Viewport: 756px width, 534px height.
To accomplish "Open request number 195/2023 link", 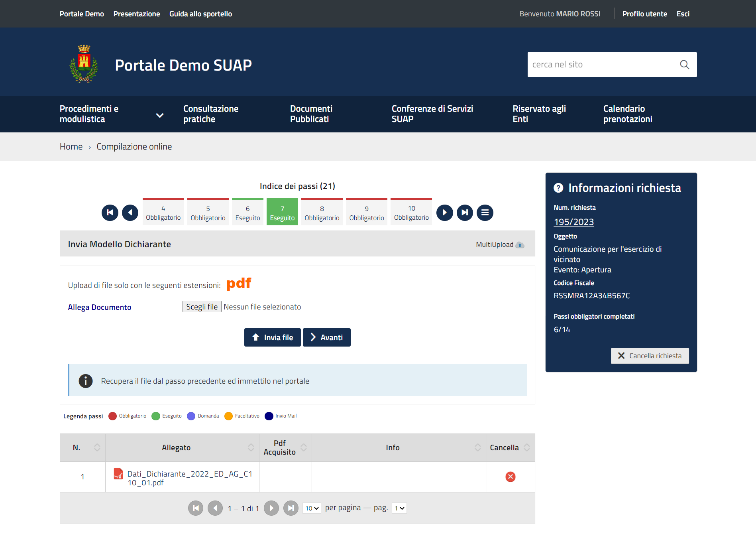I will tap(573, 222).
